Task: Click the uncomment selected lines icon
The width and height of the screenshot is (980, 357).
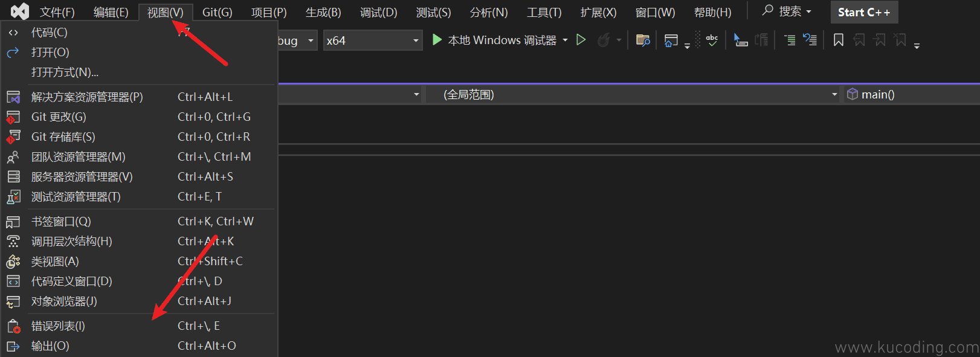Action: pos(810,40)
